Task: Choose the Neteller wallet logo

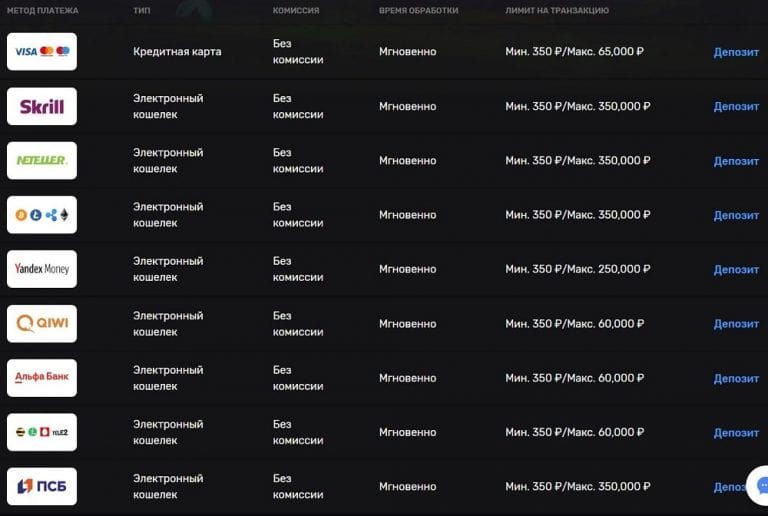Action: (42, 160)
